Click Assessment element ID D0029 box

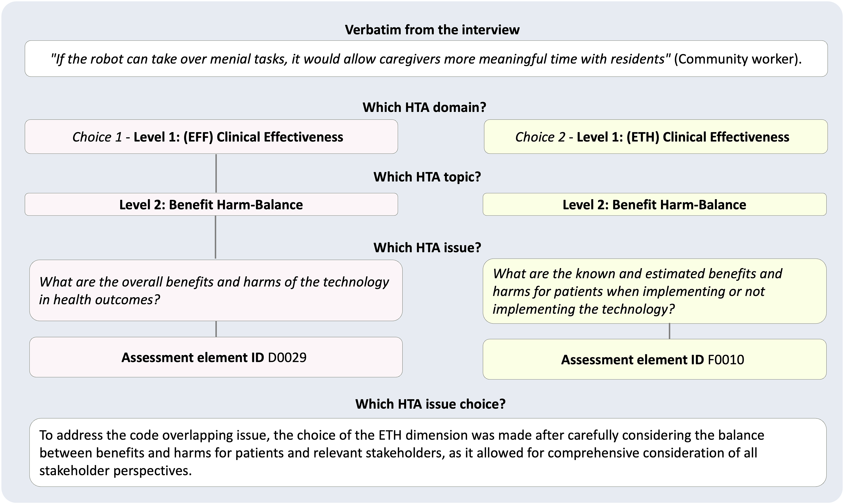[216, 357]
